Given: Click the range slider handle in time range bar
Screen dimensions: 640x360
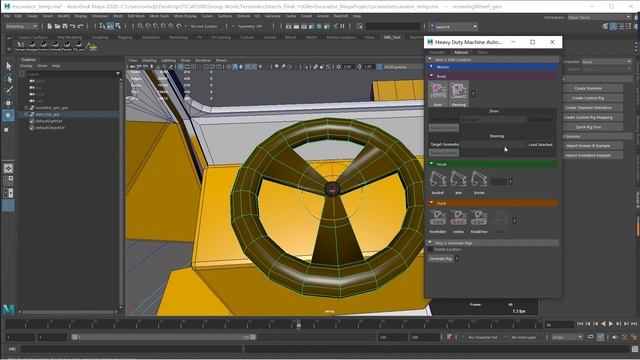Looking at the screenshot, I should click(253, 337).
